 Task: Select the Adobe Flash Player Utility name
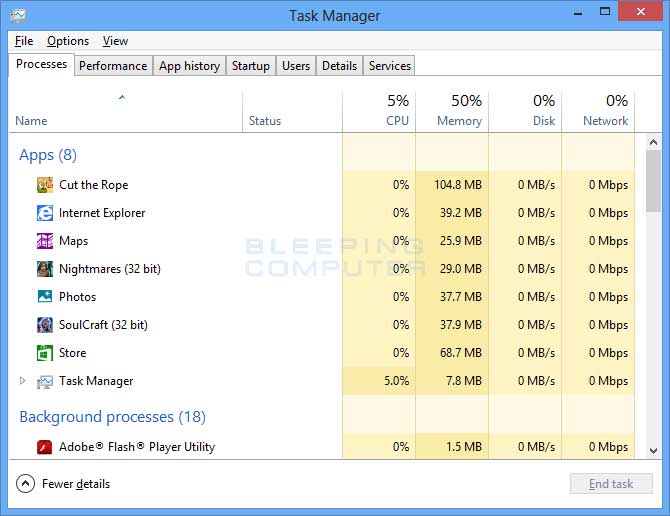[137, 447]
